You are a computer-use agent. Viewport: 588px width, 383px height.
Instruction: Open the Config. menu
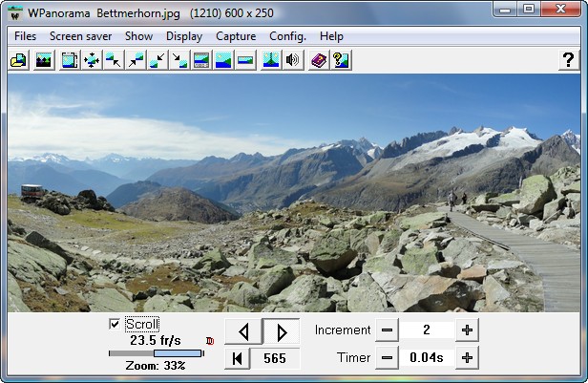click(287, 36)
